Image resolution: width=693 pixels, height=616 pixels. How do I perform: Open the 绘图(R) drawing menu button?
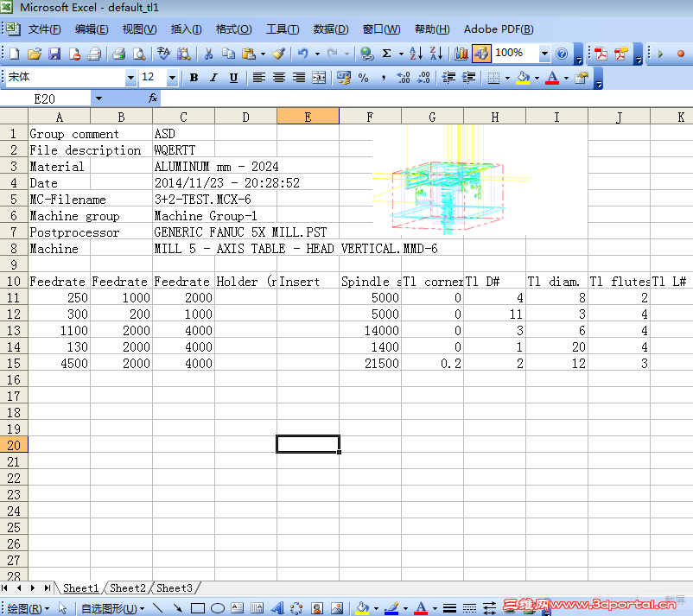pyautogui.click(x=29, y=608)
